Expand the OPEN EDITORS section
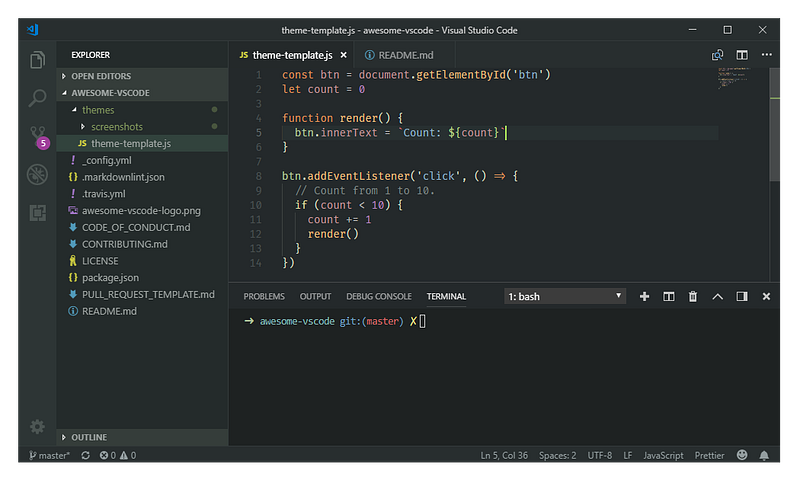Screen dimensions: 800x483 [142, 76]
